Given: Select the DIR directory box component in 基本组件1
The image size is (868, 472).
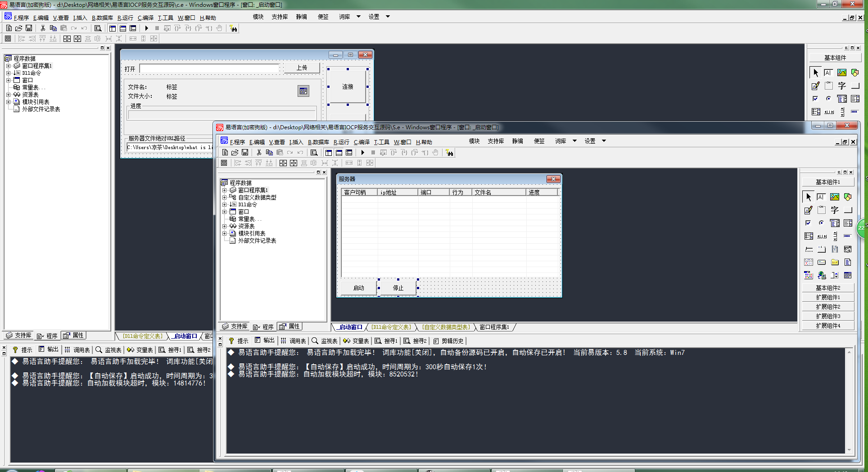Looking at the screenshot, I should (835, 262).
